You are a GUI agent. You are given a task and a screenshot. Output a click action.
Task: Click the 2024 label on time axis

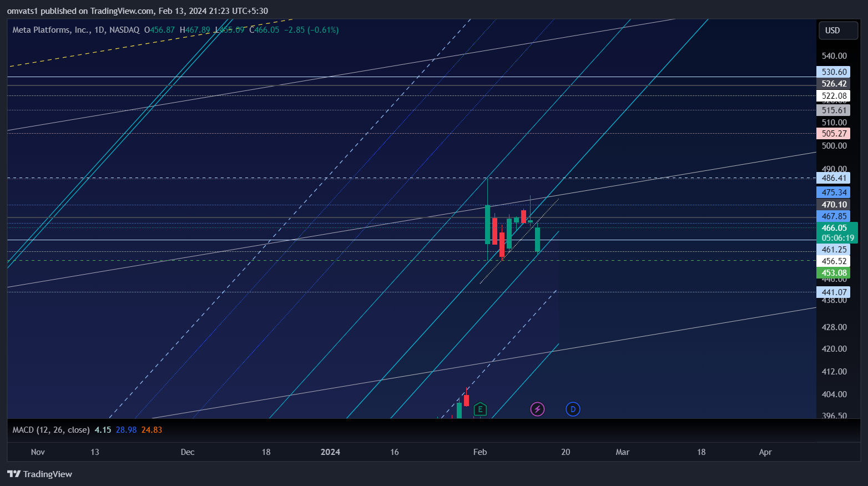tap(330, 452)
